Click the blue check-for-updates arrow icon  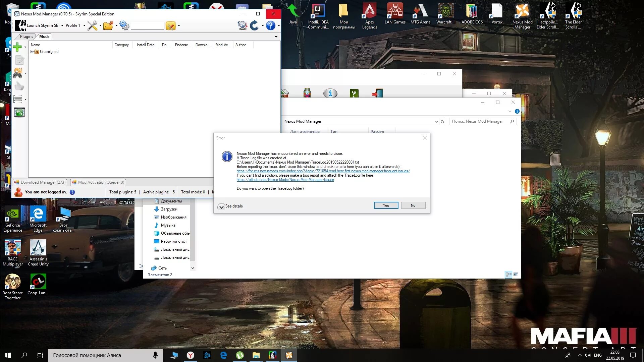click(254, 25)
